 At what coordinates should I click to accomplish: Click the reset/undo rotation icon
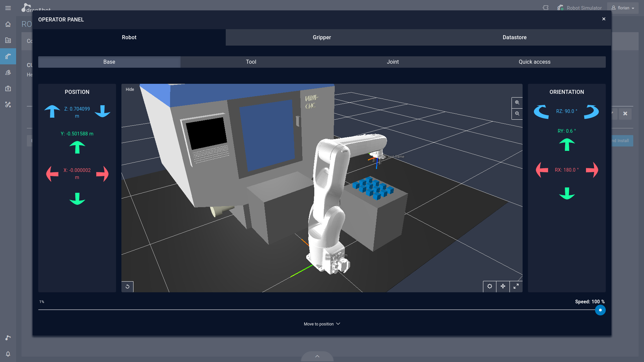coord(128,287)
